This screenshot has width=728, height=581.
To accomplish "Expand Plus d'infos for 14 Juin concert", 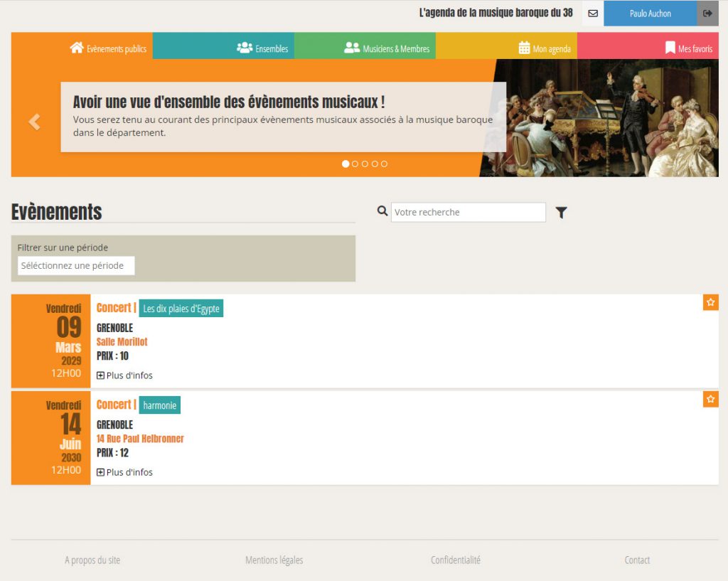I will [x=124, y=472].
